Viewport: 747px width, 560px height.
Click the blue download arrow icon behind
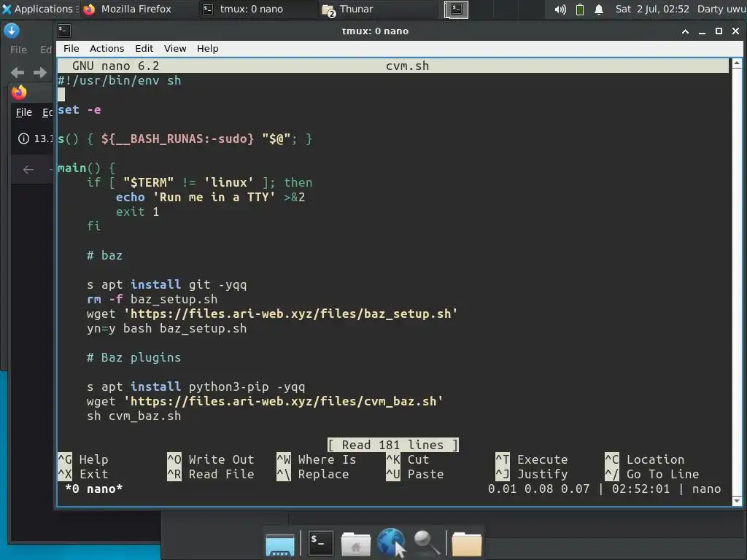[x=12, y=31]
